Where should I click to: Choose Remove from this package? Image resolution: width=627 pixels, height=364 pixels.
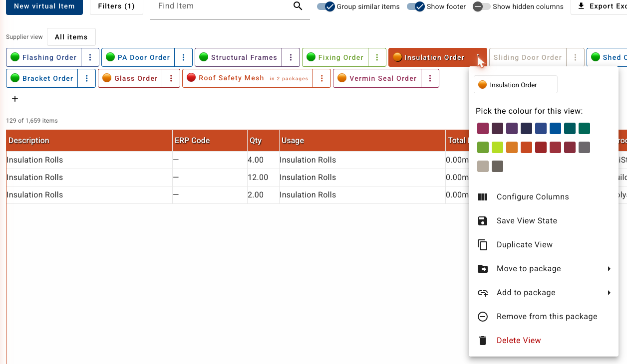tap(544, 317)
